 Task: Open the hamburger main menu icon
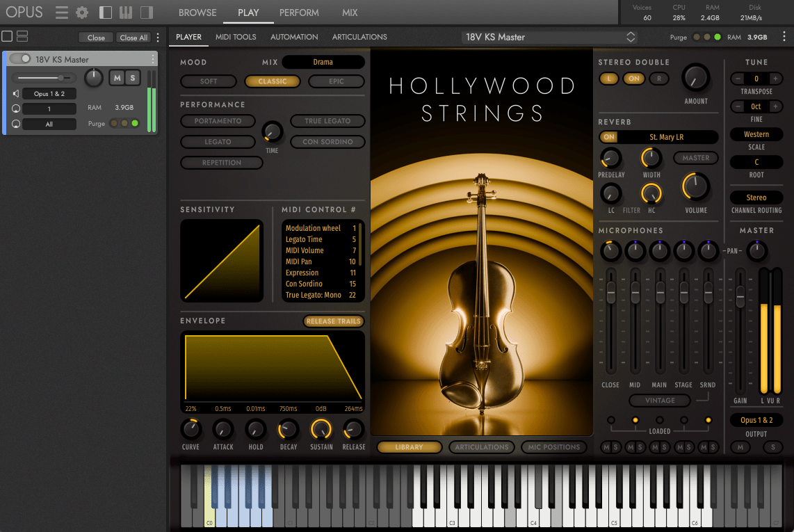coord(62,13)
